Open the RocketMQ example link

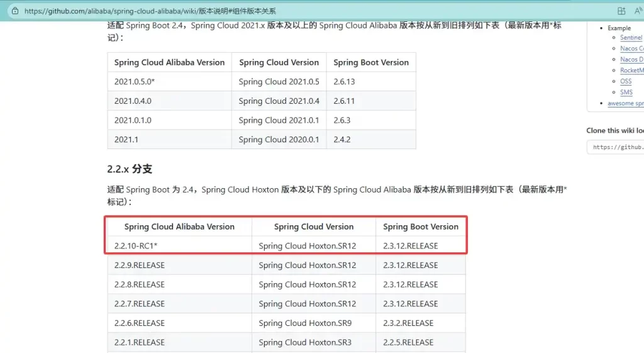tap(631, 70)
